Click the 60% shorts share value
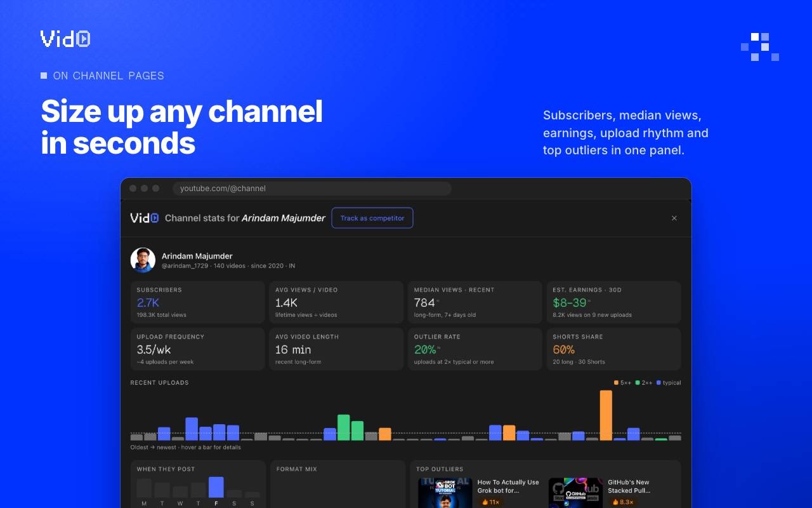This screenshot has width=812, height=508. pyautogui.click(x=564, y=349)
